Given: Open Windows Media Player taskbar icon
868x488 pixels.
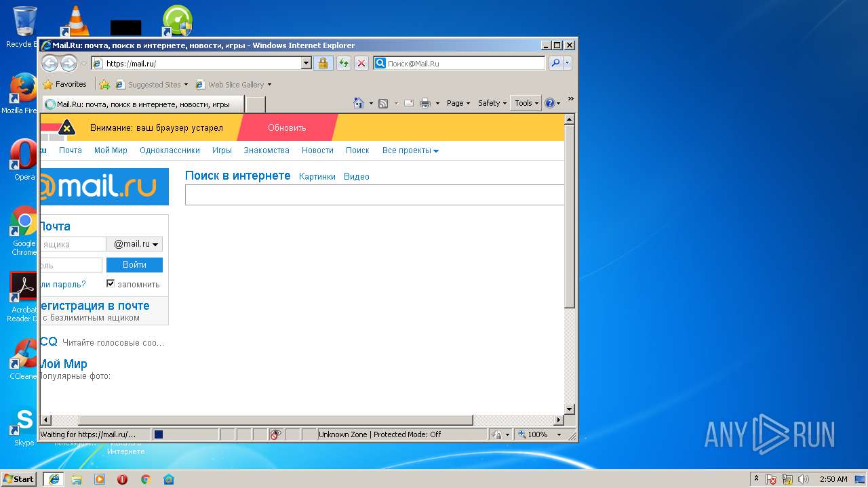Looking at the screenshot, I should [x=100, y=479].
